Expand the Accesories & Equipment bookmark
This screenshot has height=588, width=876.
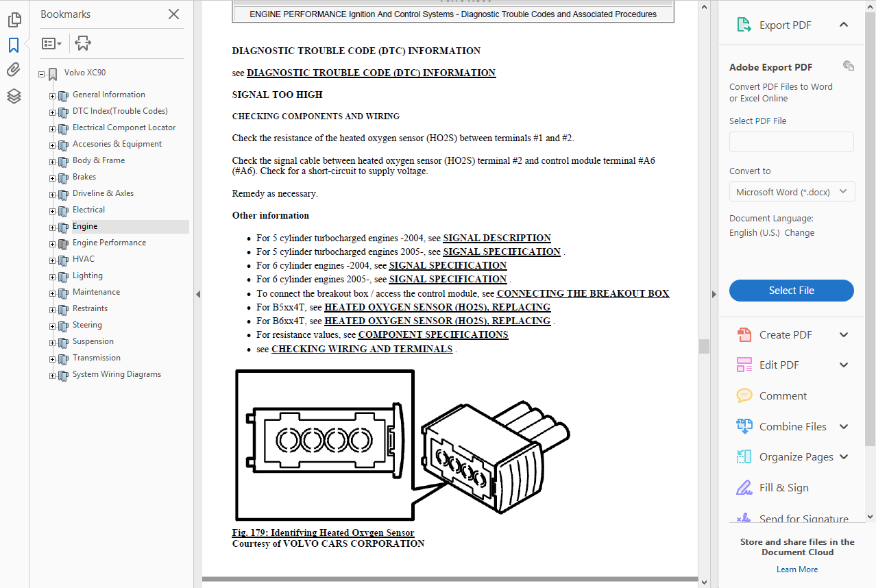click(52, 145)
